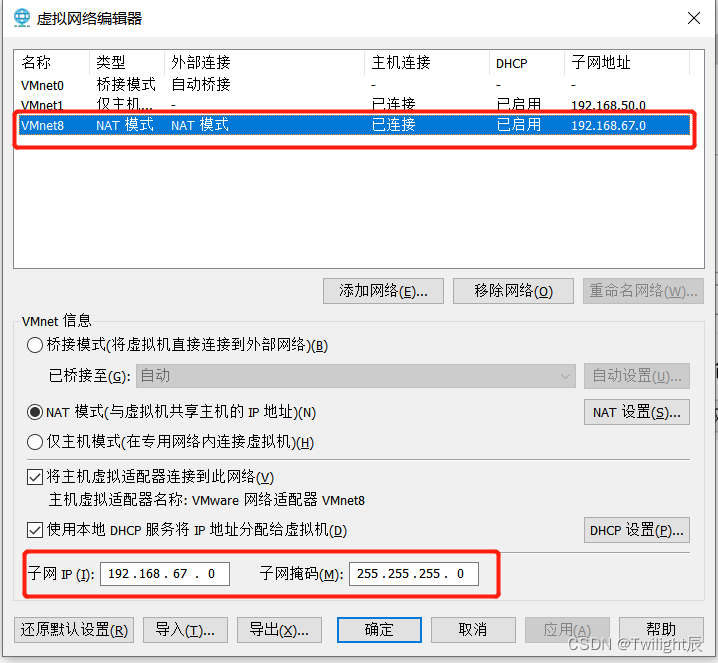Click the 主机连接 column header
Screen dimensions: 718x663
pyautogui.click(x=427, y=63)
